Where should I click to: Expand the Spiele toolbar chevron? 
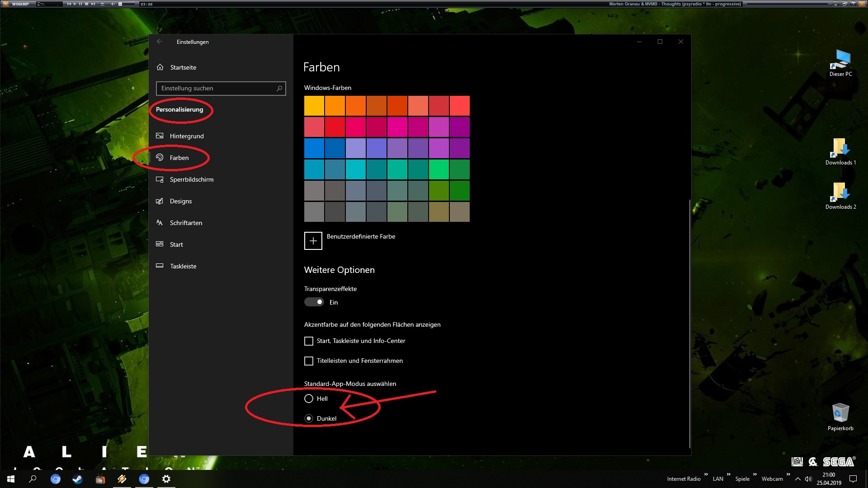[x=755, y=474]
